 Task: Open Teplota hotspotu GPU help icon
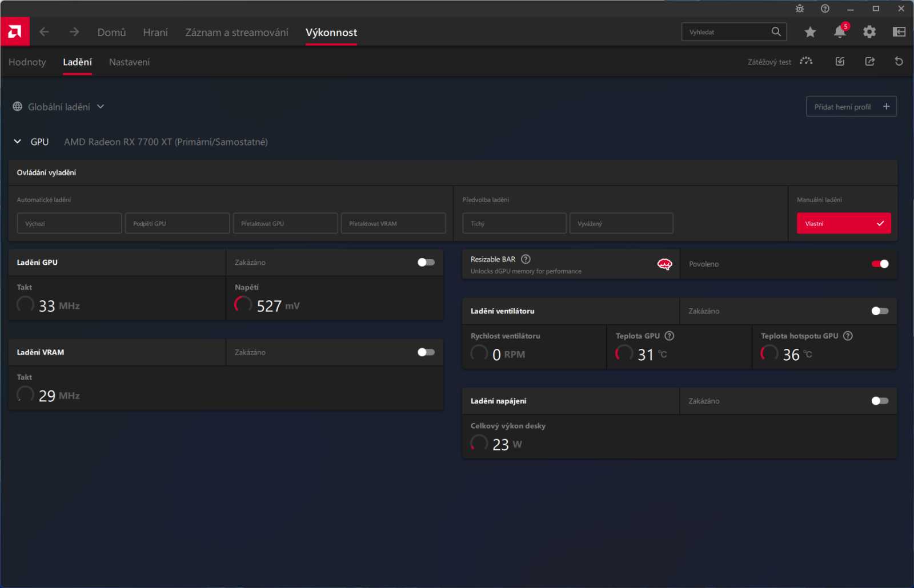coord(848,336)
